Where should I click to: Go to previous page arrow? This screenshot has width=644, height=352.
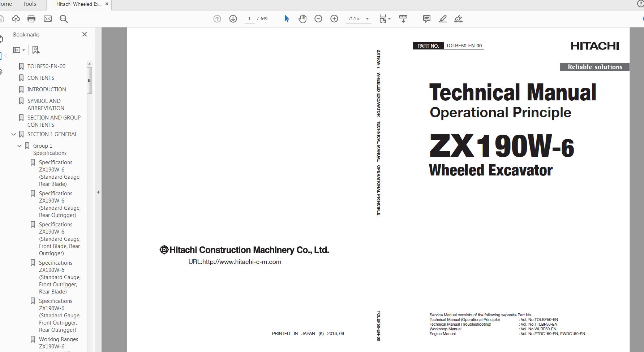tap(217, 19)
